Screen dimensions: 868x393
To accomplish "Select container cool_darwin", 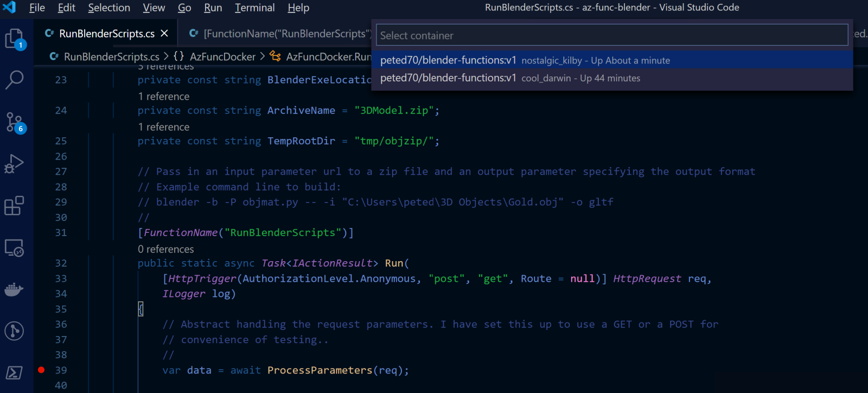I will 612,78.
